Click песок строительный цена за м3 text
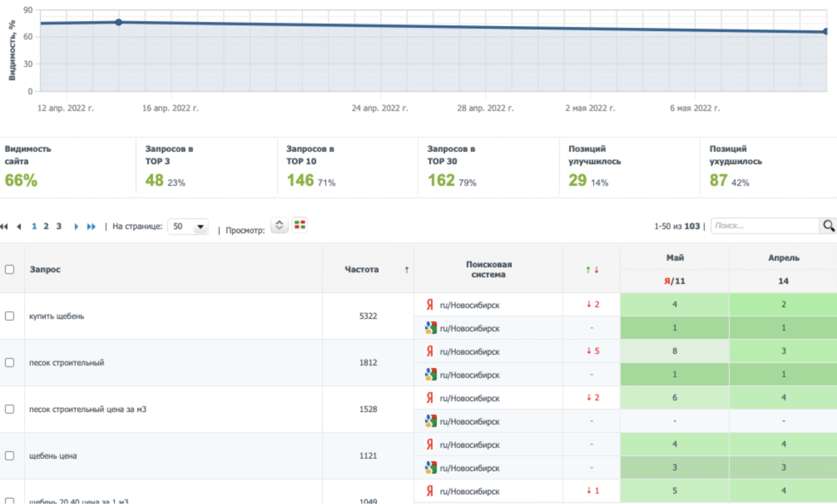The height and width of the screenshot is (504, 837). pyautogui.click(x=88, y=409)
